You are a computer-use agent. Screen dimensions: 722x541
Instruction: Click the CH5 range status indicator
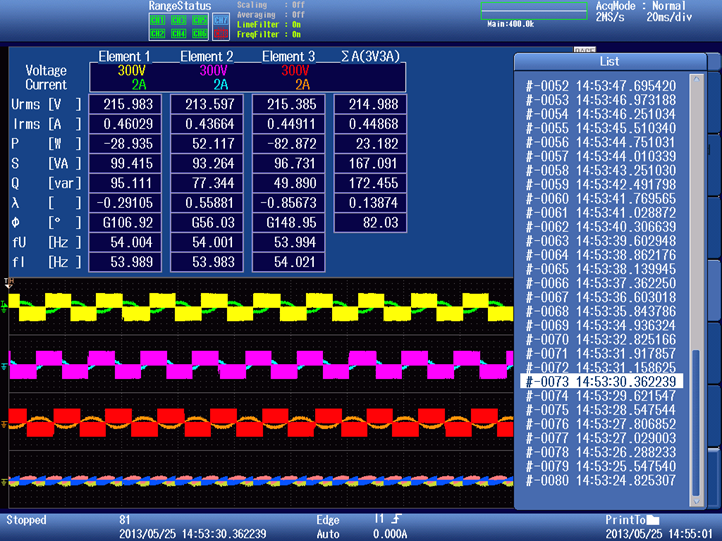point(199,20)
